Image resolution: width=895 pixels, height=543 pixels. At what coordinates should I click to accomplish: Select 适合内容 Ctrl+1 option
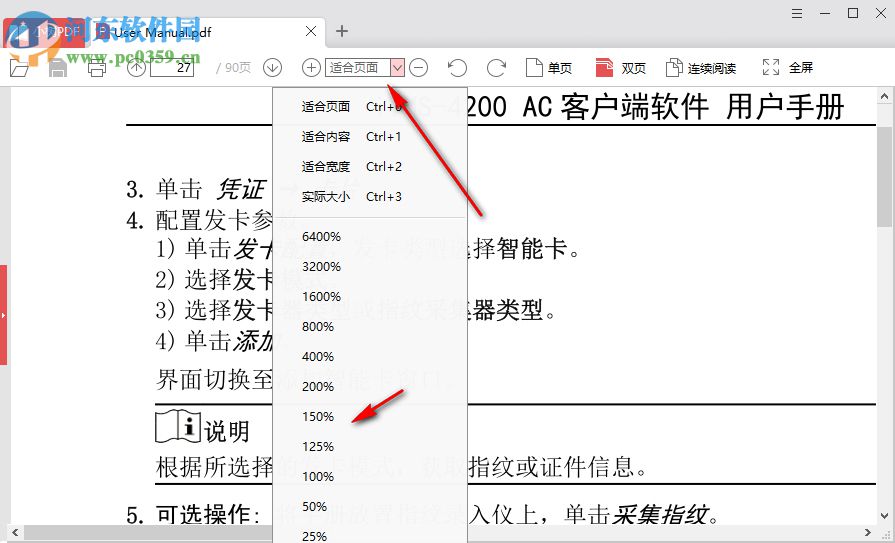coord(370,136)
